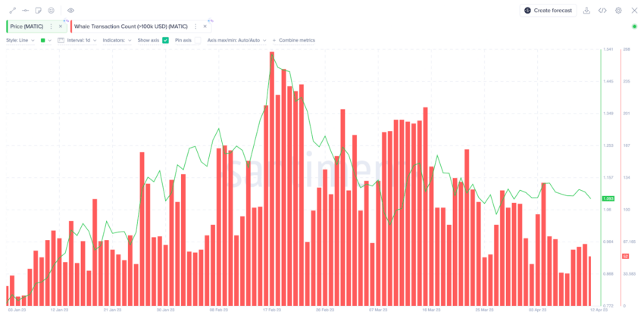This screenshot has height=315, width=644.
Task: Uncheck the Show axis checkbox
Action: click(165, 40)
